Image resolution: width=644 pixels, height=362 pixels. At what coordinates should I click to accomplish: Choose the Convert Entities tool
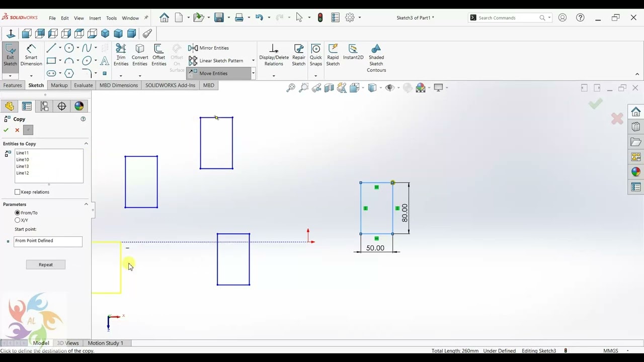coord(140,55)
